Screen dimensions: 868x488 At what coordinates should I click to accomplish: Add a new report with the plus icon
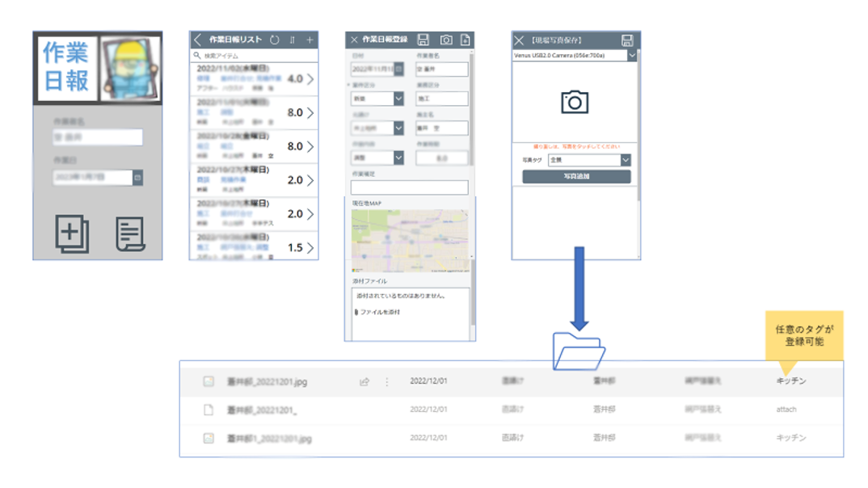310,40
